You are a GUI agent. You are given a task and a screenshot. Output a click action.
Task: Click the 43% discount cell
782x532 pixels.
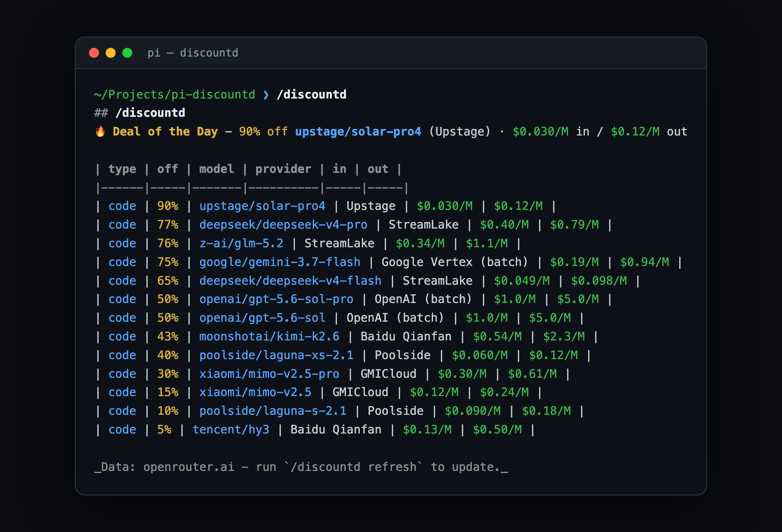point(168,337)
